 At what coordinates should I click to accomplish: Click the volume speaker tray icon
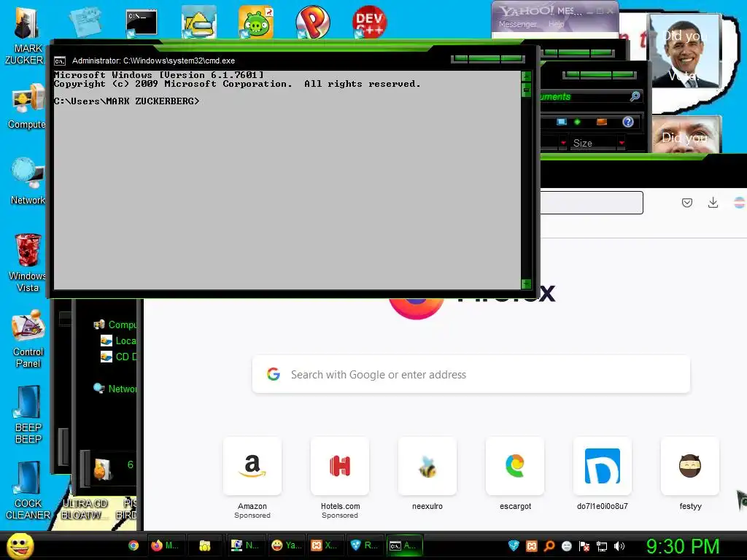click(619, 546)
